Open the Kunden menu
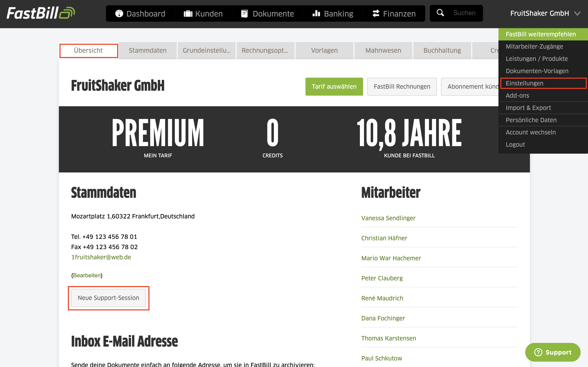Viewport: 588px width, 367px height. click(x=203, y=14)
